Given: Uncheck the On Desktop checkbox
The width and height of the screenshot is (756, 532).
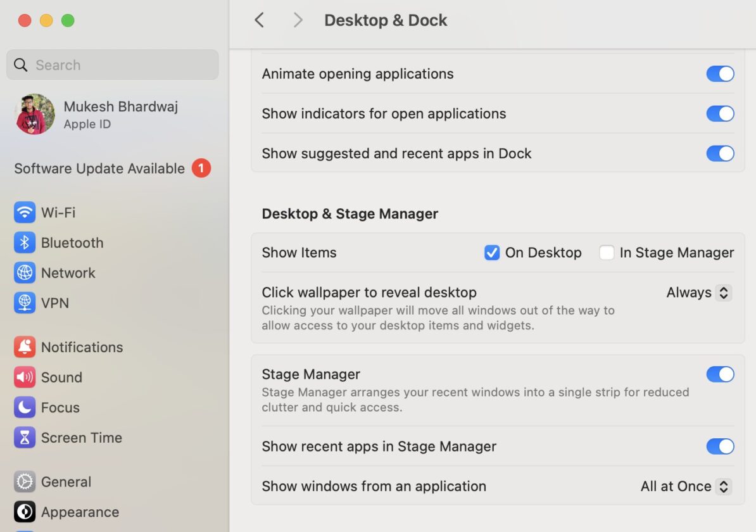Looking at the screenshot, I should point(492,252).
